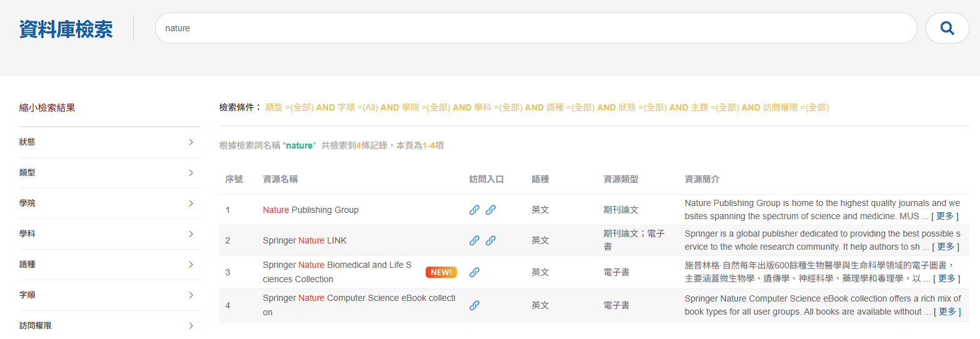This screenshot has height=339, width=980.
Task: Expand the 字順 filter
Action: click(109, 295)
